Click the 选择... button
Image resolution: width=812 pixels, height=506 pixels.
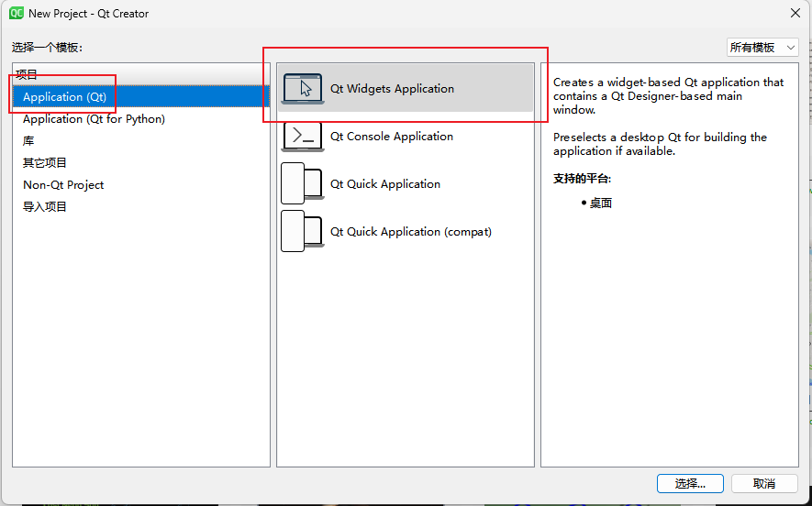[690, 484]
